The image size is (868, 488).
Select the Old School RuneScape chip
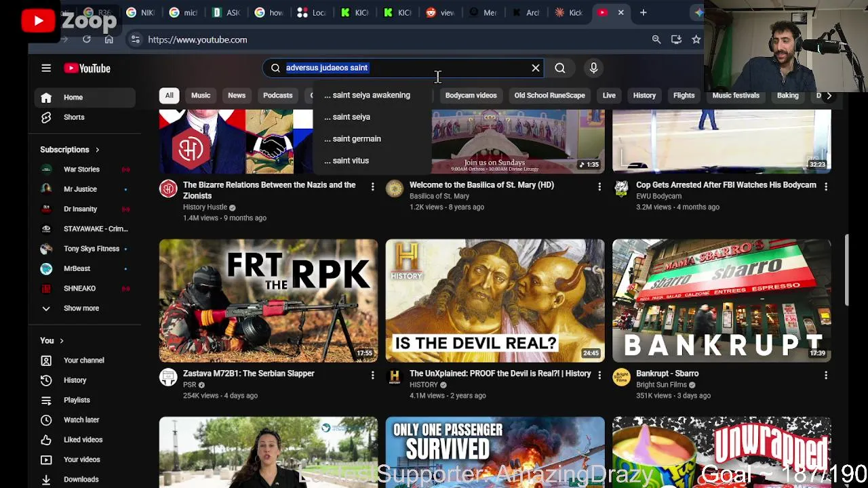(549, 96)
